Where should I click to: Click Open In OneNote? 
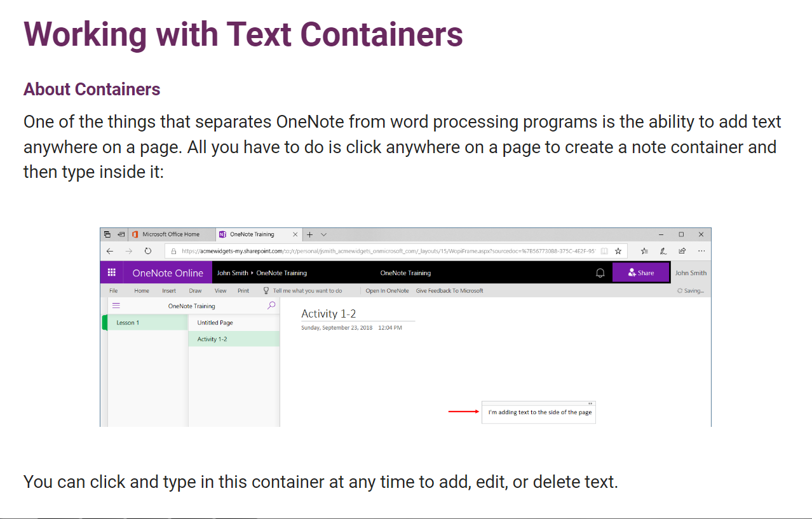click(x=387, y=291)
